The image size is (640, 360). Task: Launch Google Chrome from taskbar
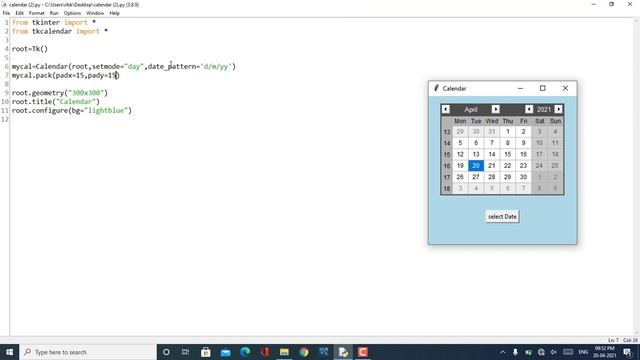point(304,352)
